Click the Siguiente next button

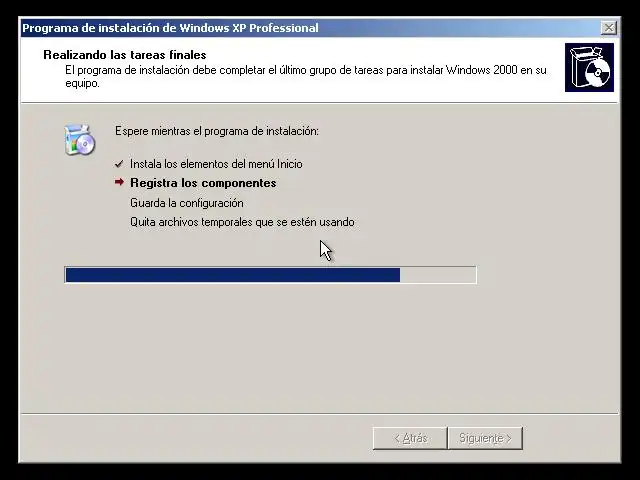coord(485,438)
